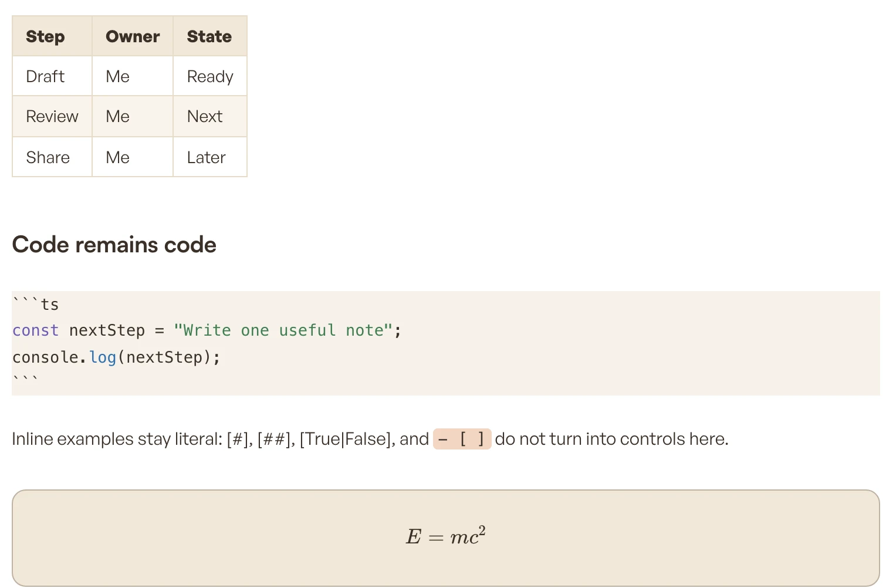Click the 'Me' owner cell in Share row
886x588 pixels.
(133, 157)
